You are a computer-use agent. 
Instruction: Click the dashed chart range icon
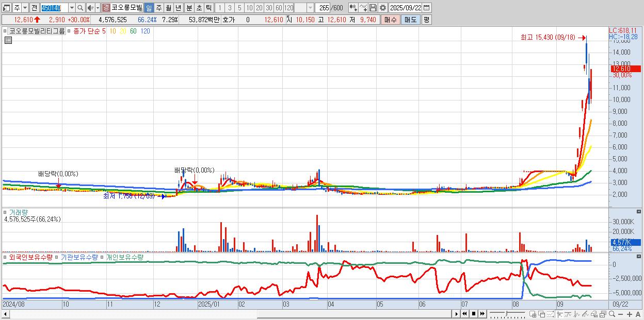(x=550, y=314)
